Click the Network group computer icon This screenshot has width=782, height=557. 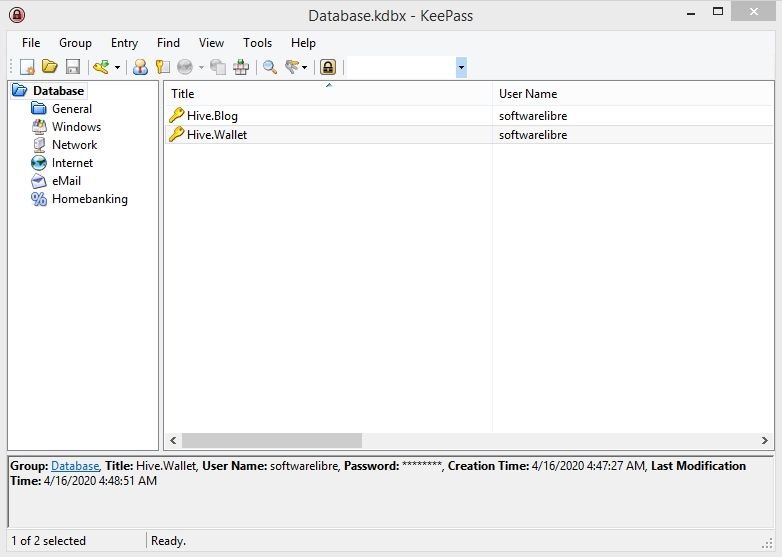(x=39, y=145)
